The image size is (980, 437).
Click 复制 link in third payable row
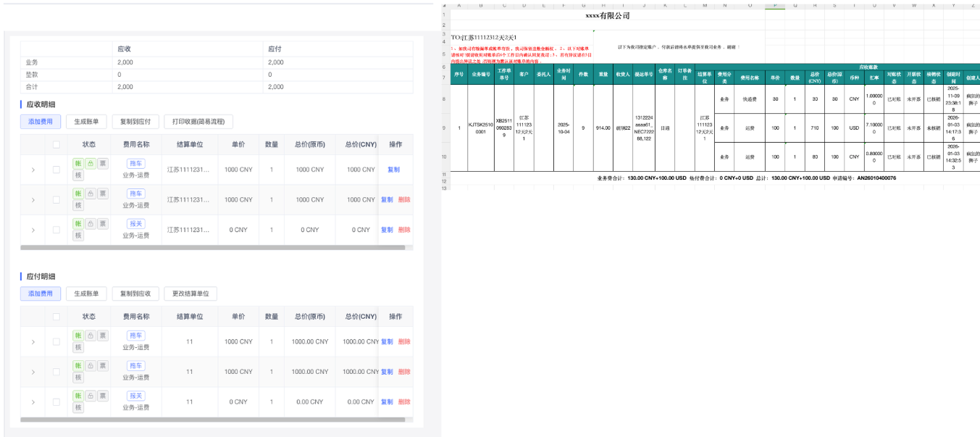387,401
